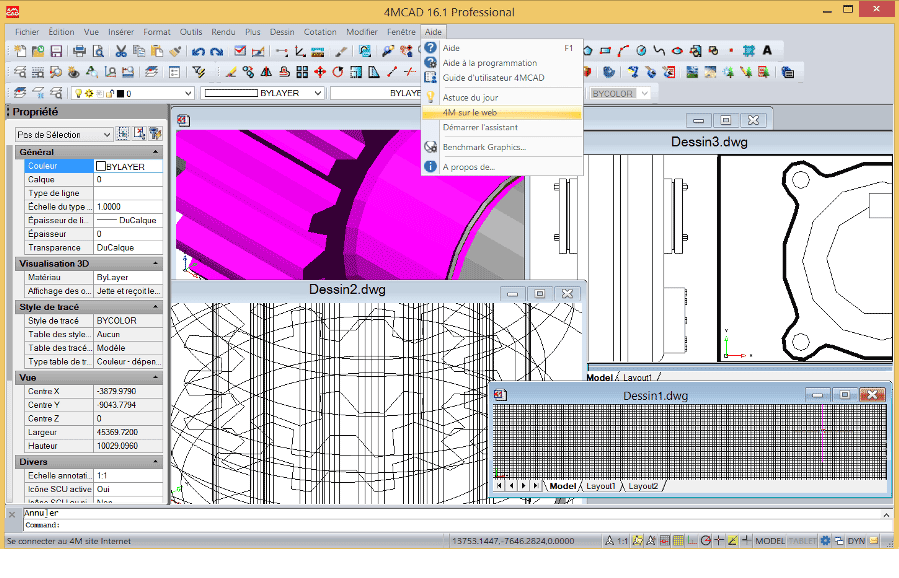Open the Pas de Sélection dropdown
The width and height of the screenshot is (899, 578).
63,134
